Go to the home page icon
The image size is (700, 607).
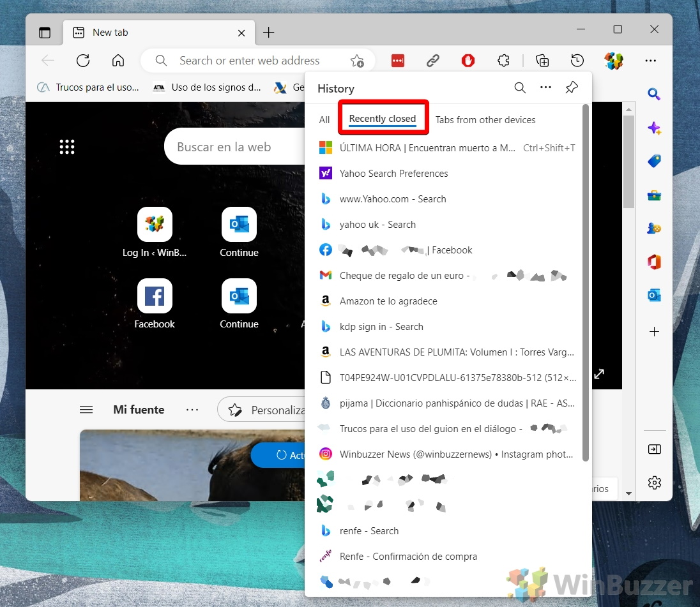[118, 60]
